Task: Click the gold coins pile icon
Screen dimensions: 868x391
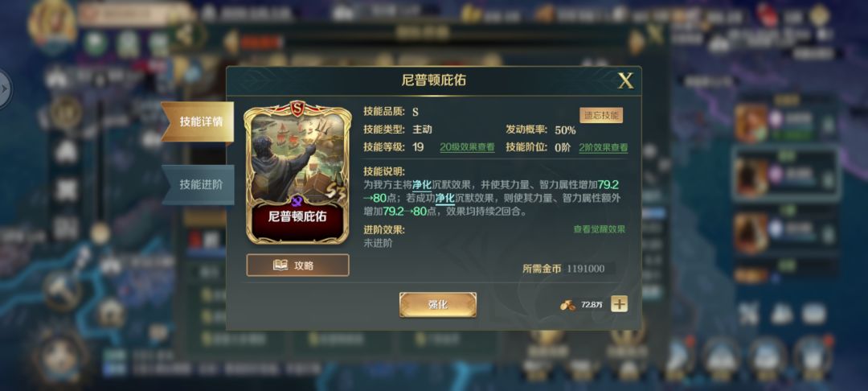Action: (567, 305)
